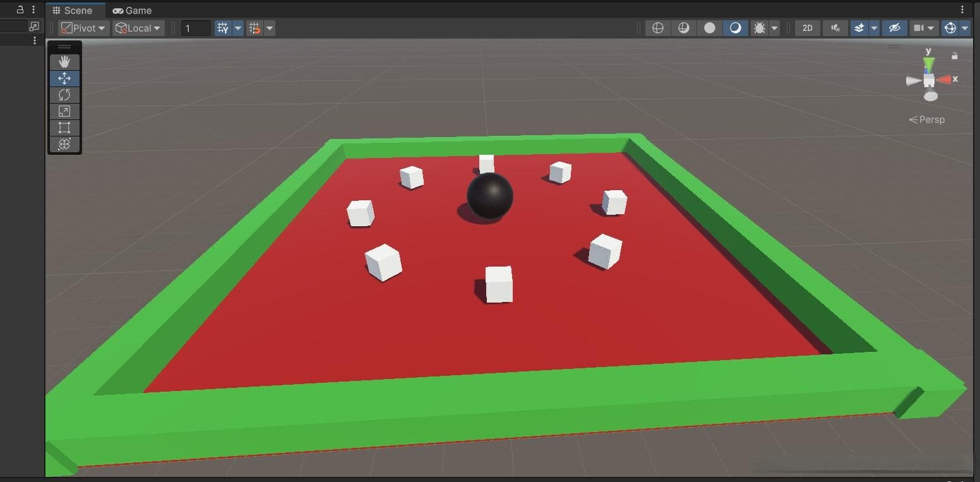Switch to the Game tab
The image size is (980, 482).
tap(132, 10)
